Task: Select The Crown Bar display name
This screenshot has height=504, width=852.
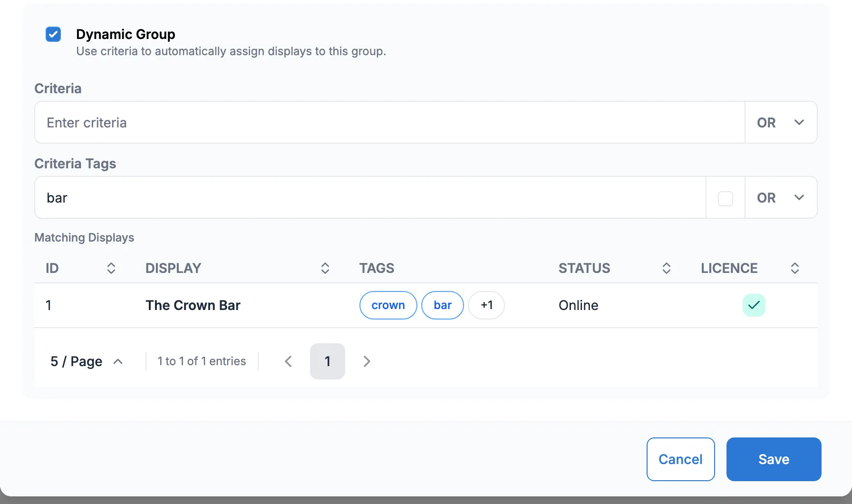Action: (x=193, y=305)
